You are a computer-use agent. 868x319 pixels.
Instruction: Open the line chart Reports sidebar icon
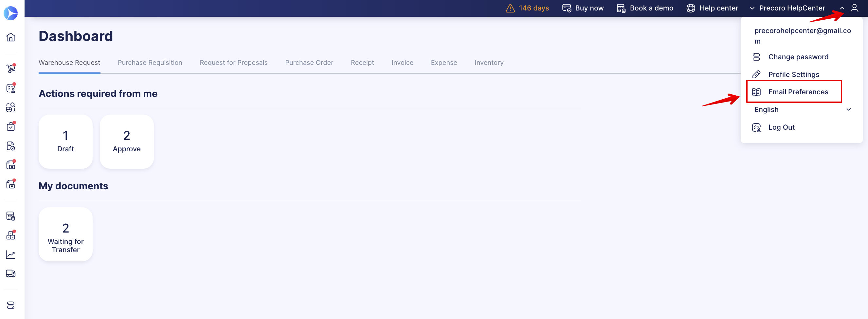pos(11,254)
